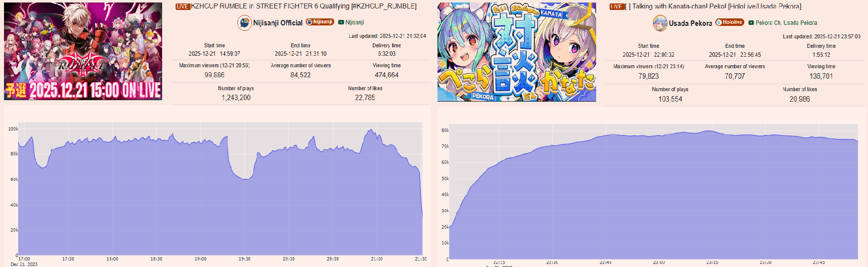Click the Maximum viewers (12-21 20:53) label

215,65
